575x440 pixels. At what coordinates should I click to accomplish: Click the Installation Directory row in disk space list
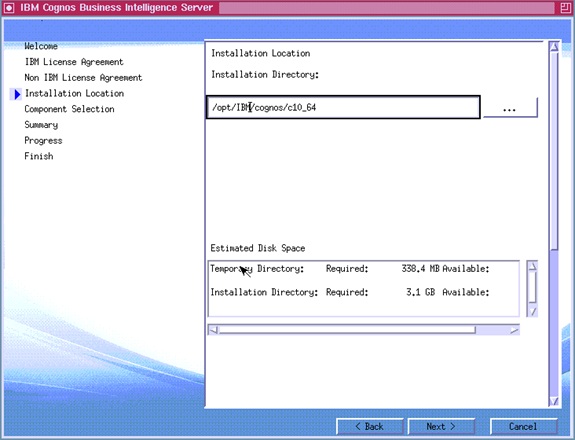coord(264,292)
